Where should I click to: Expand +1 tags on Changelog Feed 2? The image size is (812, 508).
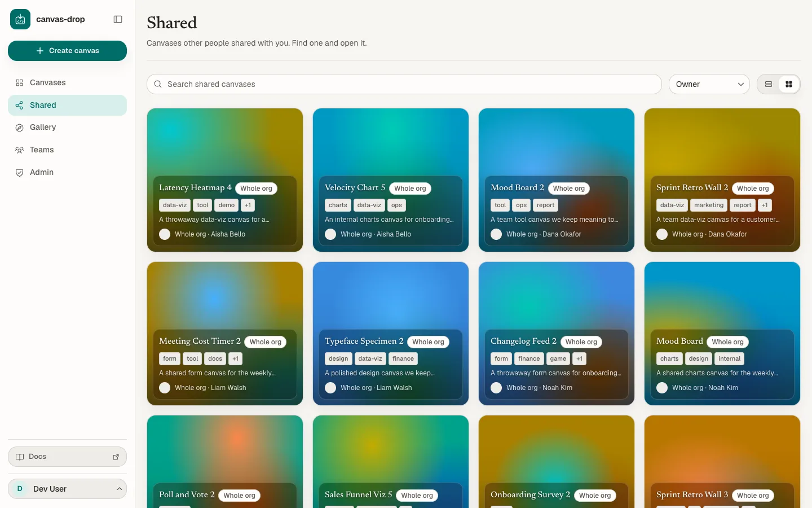pos(579,359)
